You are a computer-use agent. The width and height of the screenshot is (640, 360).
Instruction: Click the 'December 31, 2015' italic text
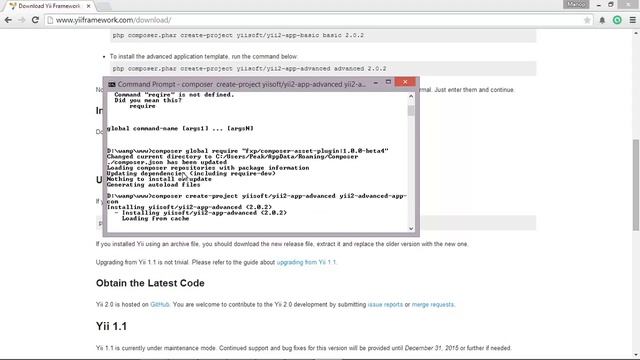coord(431,348)
